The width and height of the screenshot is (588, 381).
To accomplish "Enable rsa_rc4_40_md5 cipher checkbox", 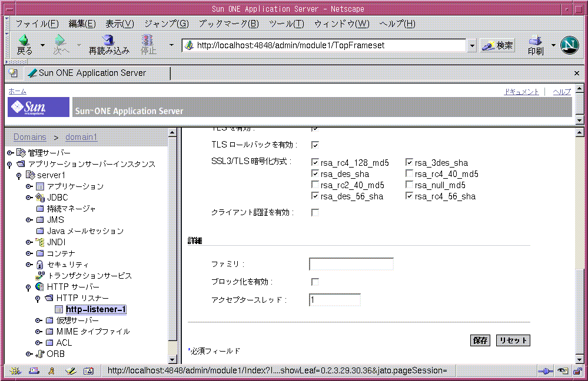I will 409,174.
